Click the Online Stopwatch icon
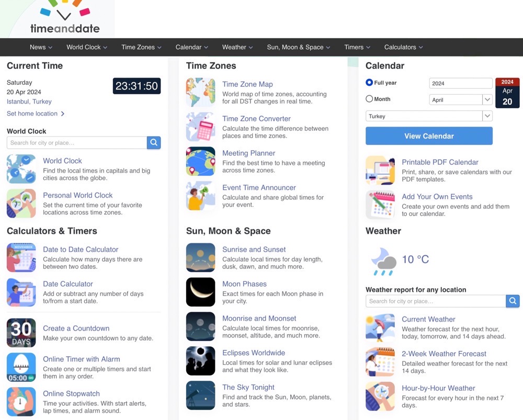 21,402
